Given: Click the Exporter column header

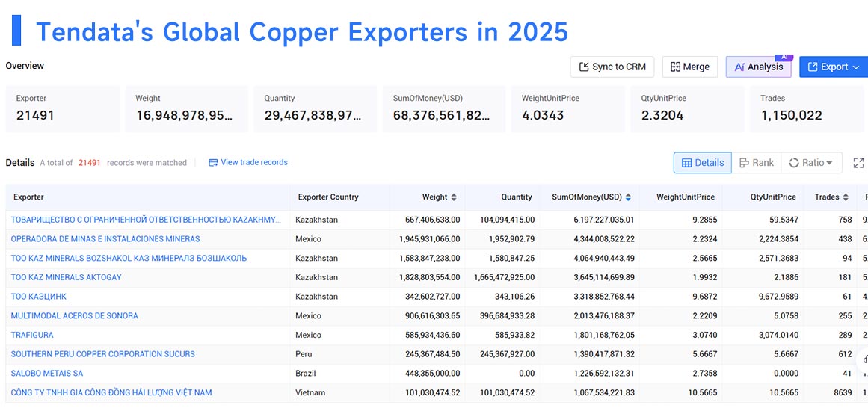Looking at the screenshot, I should pos(29,197).
